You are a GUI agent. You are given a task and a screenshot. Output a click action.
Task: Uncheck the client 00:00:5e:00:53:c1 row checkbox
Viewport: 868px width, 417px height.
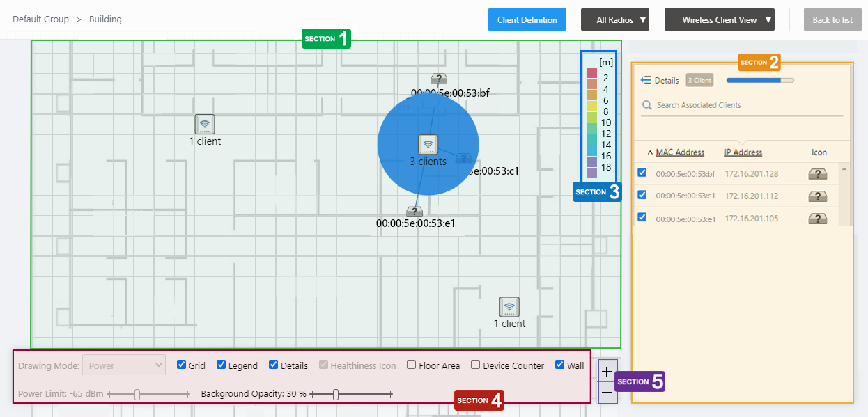click(642, 195)
